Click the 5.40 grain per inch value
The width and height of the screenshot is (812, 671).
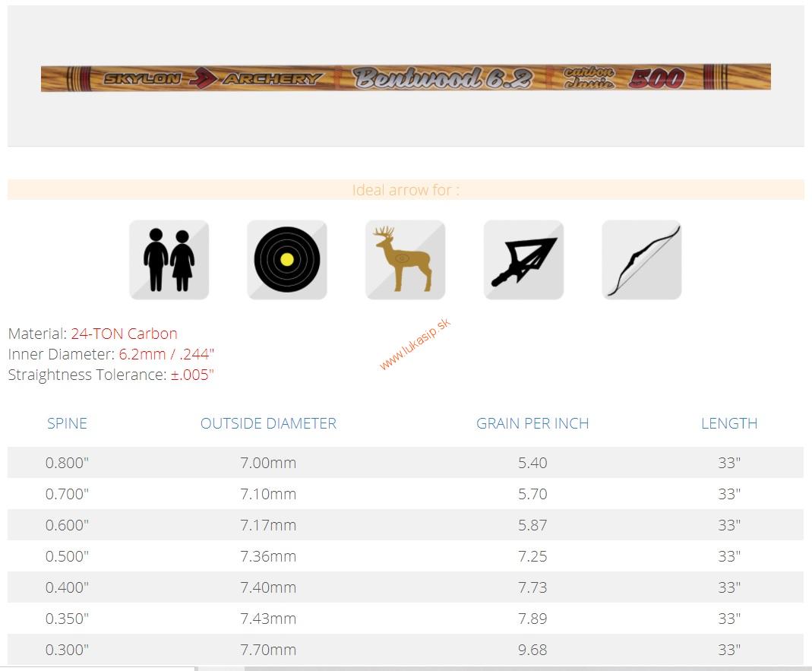[x=532, y=463]
